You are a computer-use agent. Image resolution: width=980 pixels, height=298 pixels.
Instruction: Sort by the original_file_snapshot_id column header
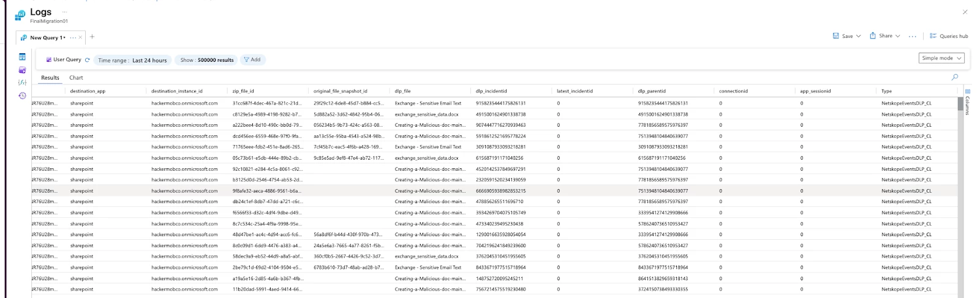(x=340, y=91)
